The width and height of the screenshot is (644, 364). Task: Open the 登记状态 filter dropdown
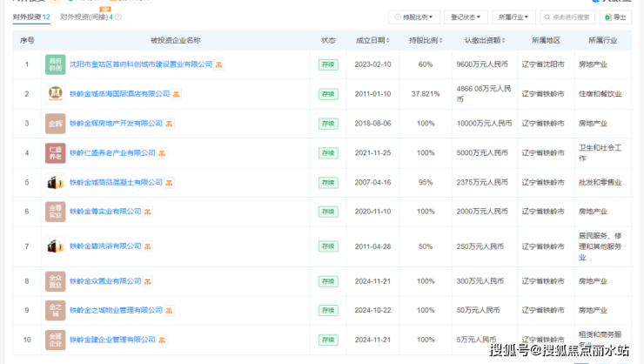[466, 17]
